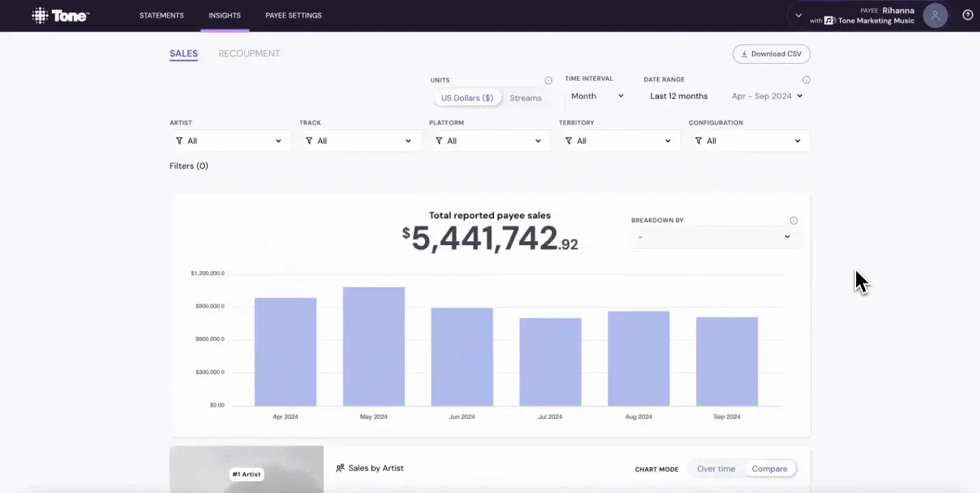The height and width of the screenshot is (493, 980).
Task: Click the Payee Rihanna name
Action: [x=898, y=10]
